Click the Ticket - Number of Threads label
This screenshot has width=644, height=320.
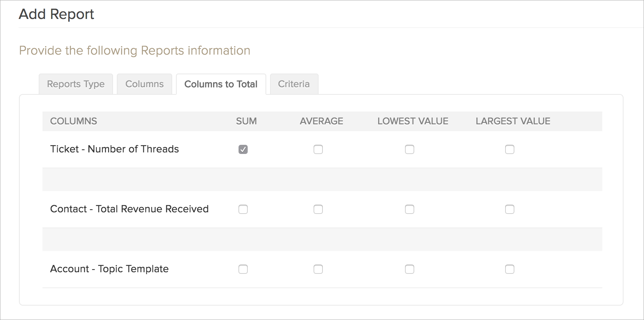(x=115, y=149)
